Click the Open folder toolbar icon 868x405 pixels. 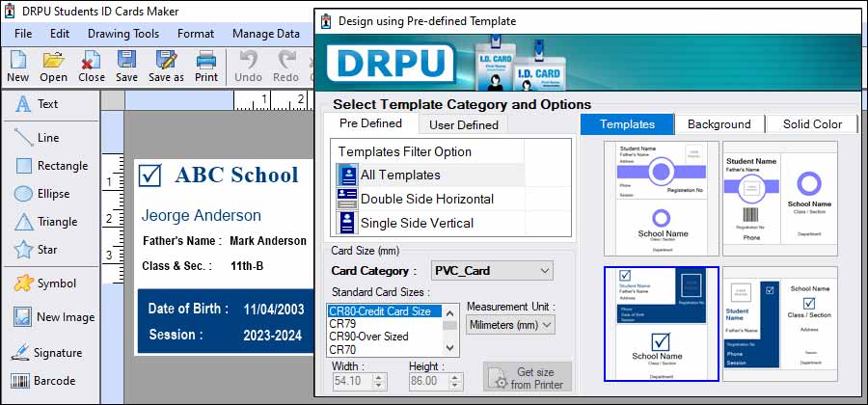53,60
